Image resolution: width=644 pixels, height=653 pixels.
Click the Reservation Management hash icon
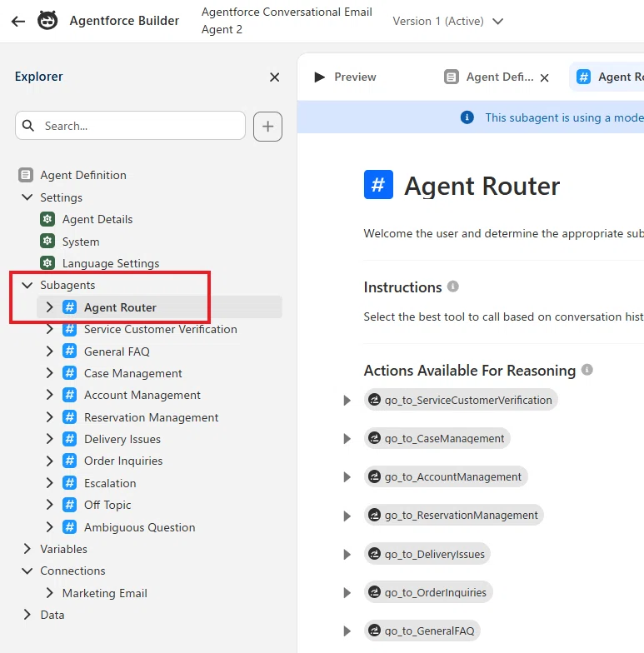pyautogui.click(x=70, y=416)
